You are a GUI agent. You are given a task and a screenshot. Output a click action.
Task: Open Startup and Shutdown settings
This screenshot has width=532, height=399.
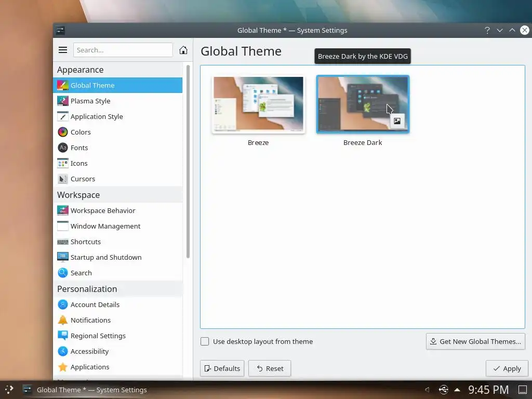click(118, 257)
